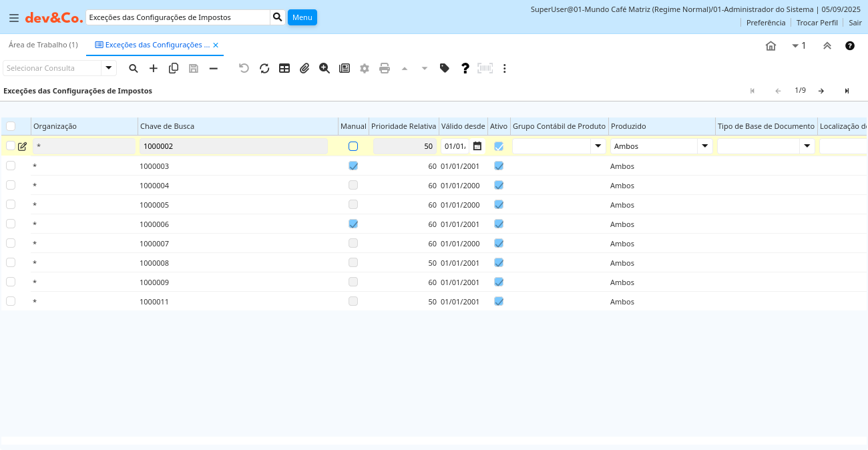The height and width of the screenshot is (450, 868).
Task: Click the tag label icon in toolbar
Action: pyautogui.click(x=445, y=68)
